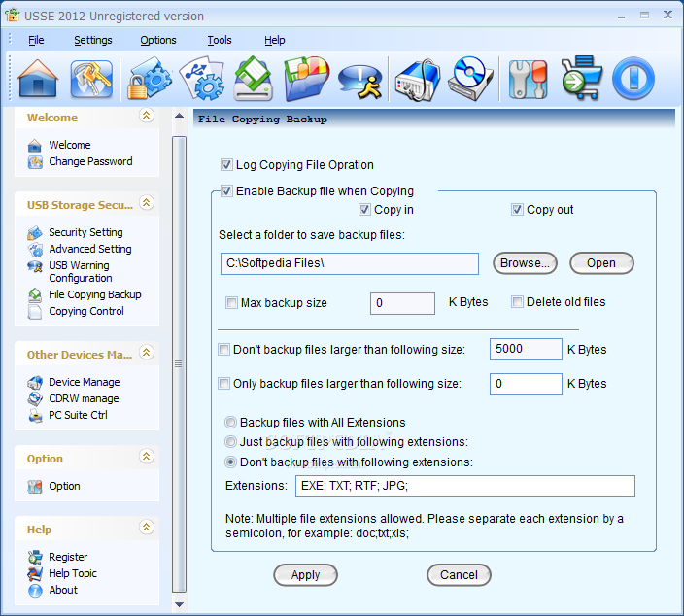Click the Copying Control sidebar icon
This screenshot has height=616, width=684.
[34, 312]
